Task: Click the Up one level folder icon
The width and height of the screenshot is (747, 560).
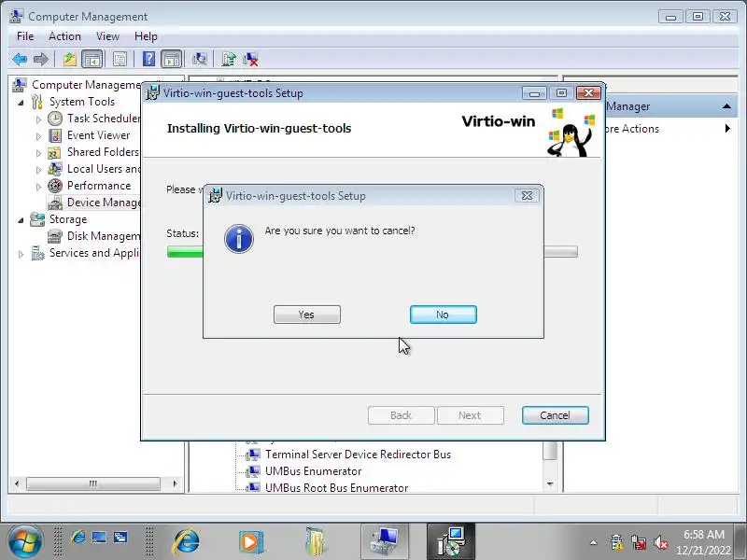Action: [70, 60]
